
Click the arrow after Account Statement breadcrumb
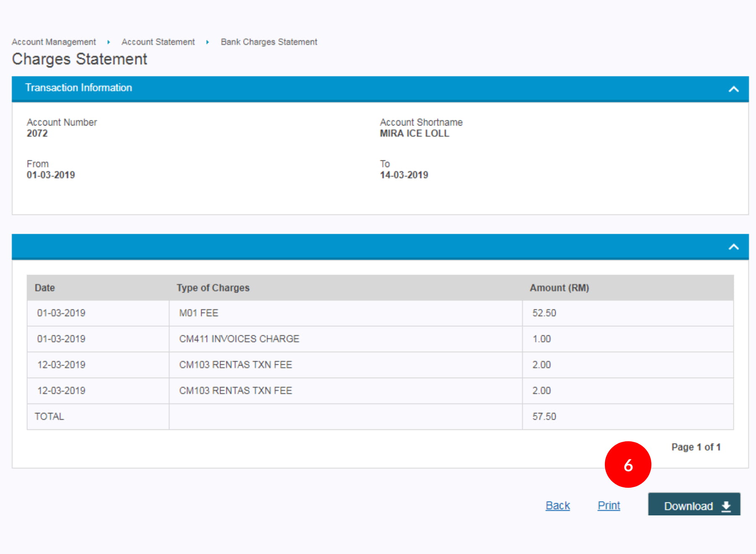(207, 42)
